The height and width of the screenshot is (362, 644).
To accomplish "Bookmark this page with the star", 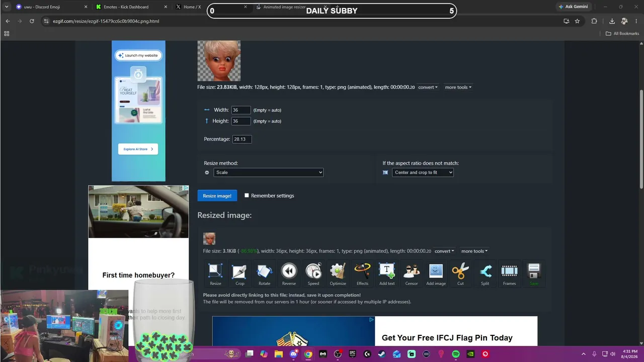I will 577,21.
